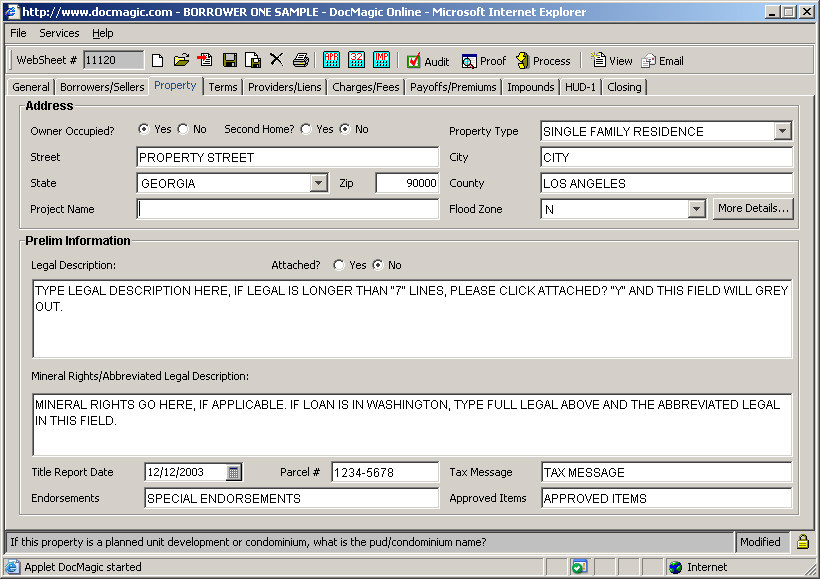
Task: Click the Parcel # field
Action: [x=385, y=472]
